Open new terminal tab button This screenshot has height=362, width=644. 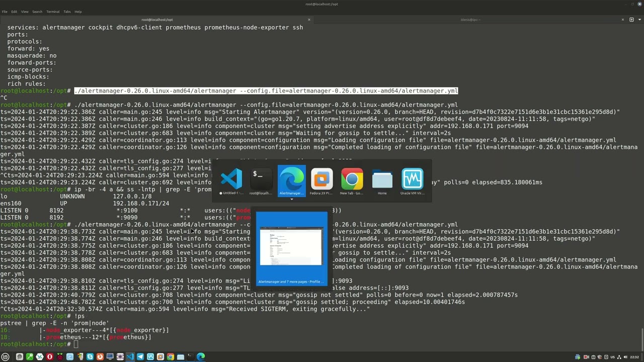pyautogui.click(x=631, y=20)
